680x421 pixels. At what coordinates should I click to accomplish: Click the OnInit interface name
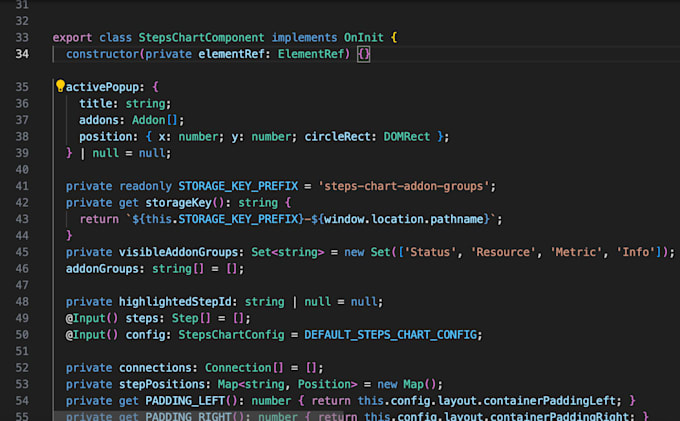point(363,38)
